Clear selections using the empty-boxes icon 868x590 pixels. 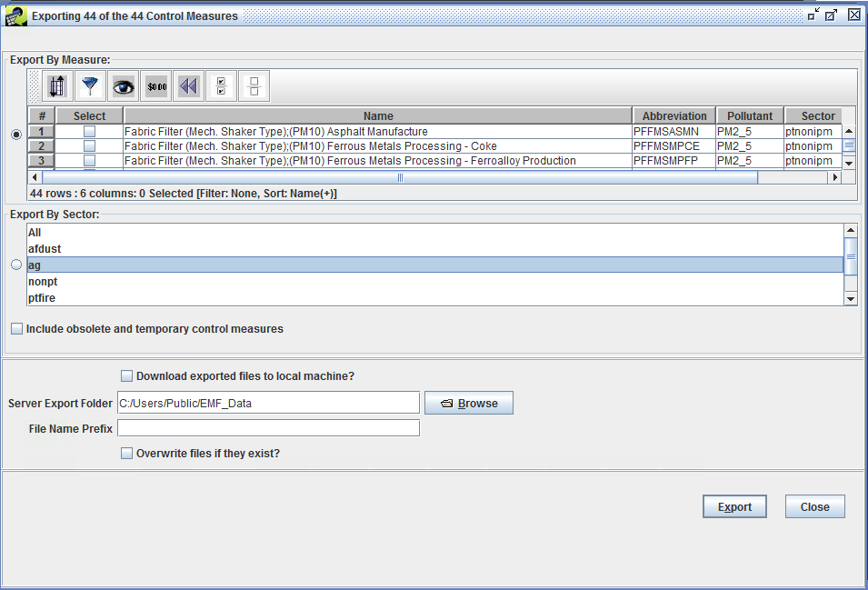[253, 85]
